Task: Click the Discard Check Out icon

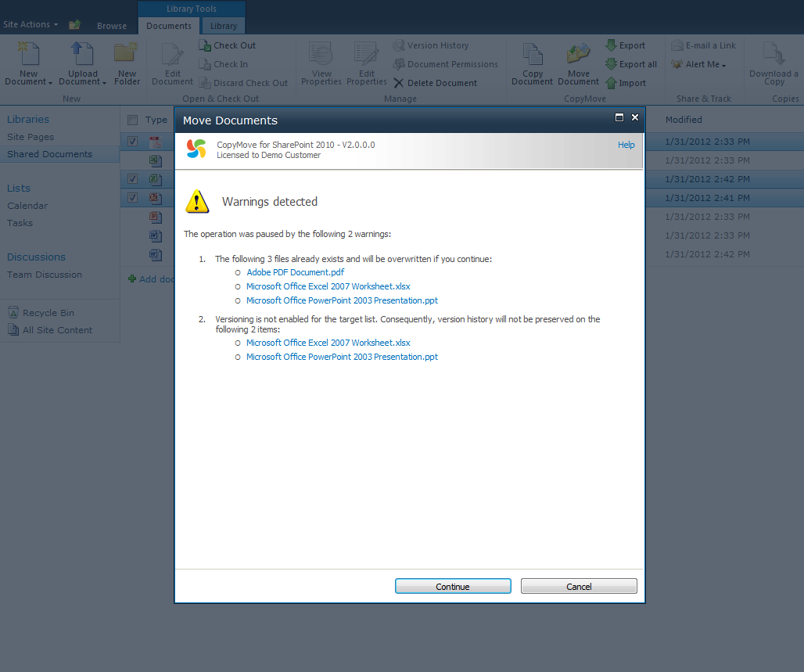Action: 205,83
